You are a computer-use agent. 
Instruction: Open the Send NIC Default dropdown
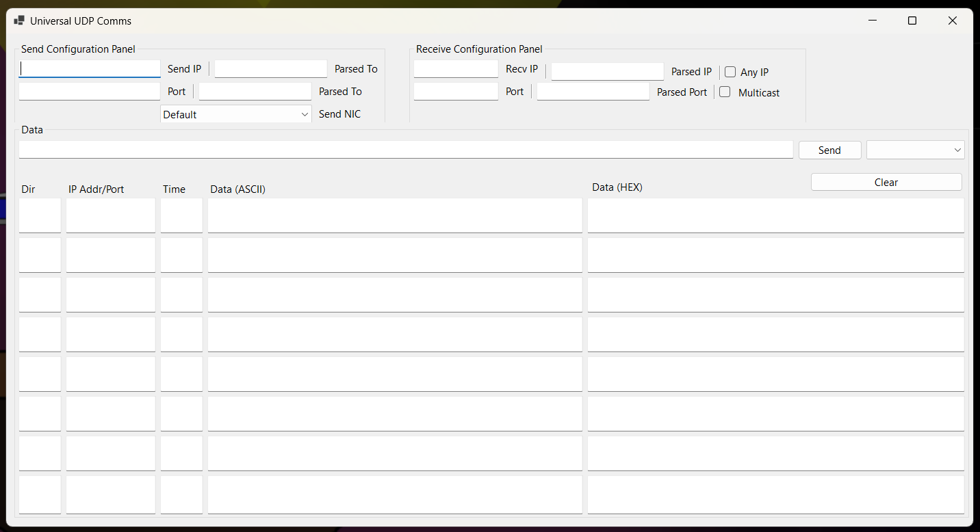(x=236, y=114)
